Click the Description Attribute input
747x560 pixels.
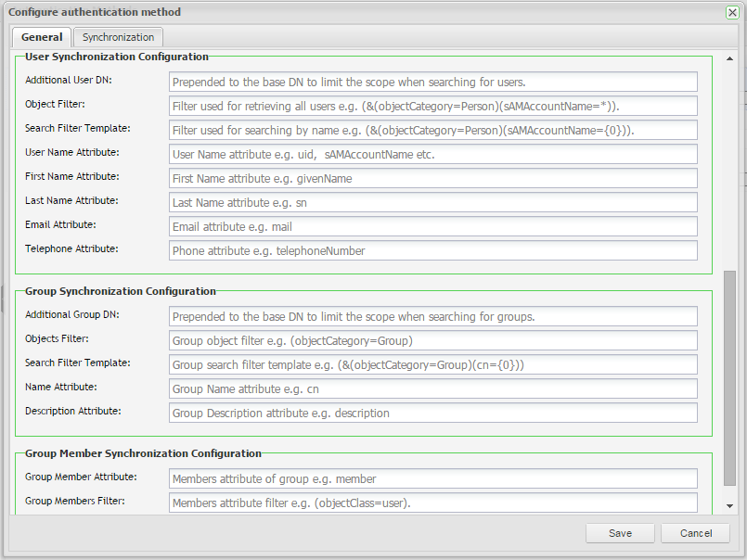(432, 413)
